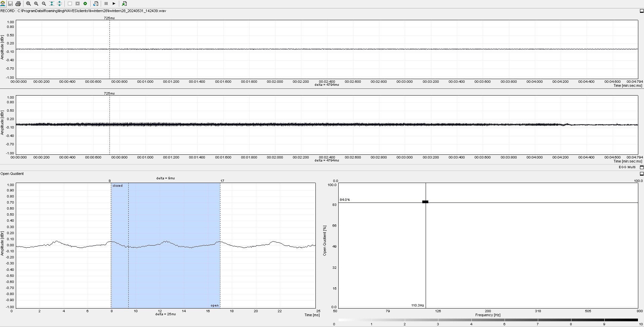This screenshot has height=327, width=644.
Task: Click the black data point at 84.0%
Action: [x=425, y=202]
